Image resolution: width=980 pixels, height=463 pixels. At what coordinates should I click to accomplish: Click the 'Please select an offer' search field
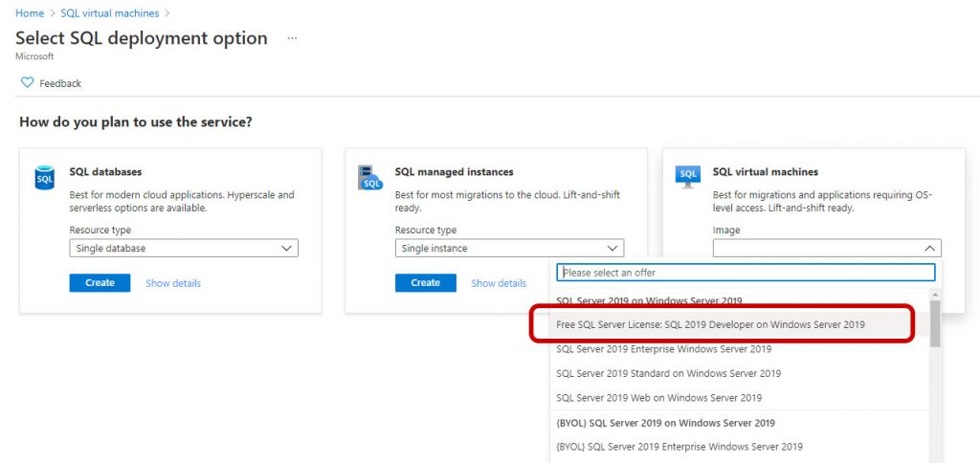coord(746,273)
